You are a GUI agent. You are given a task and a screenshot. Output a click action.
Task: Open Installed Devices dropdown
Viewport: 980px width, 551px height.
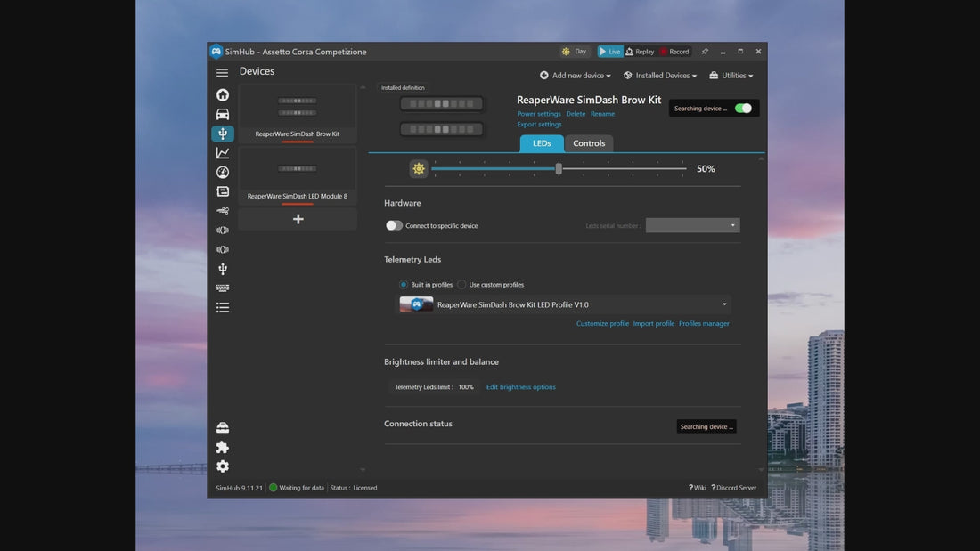click(660, 76)
